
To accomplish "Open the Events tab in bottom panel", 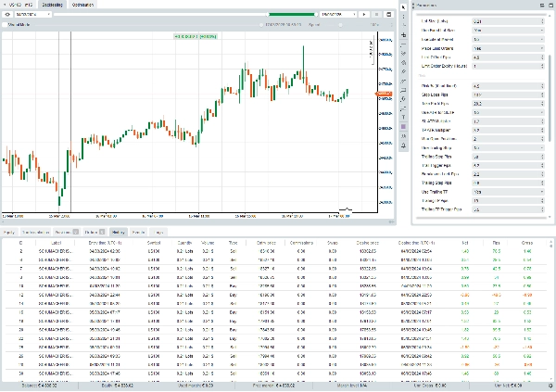I will 138,232.
